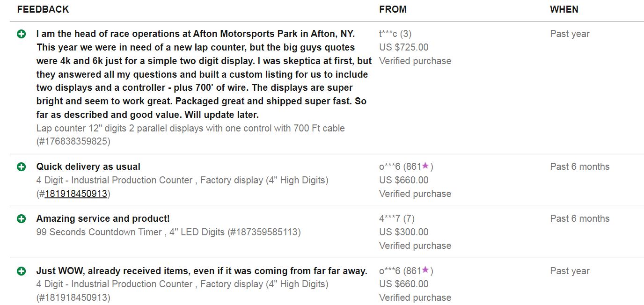The width and height of the screenshot is (644, 305).
Task: Click buyer name t***c (3)
Action: point(395,34)
